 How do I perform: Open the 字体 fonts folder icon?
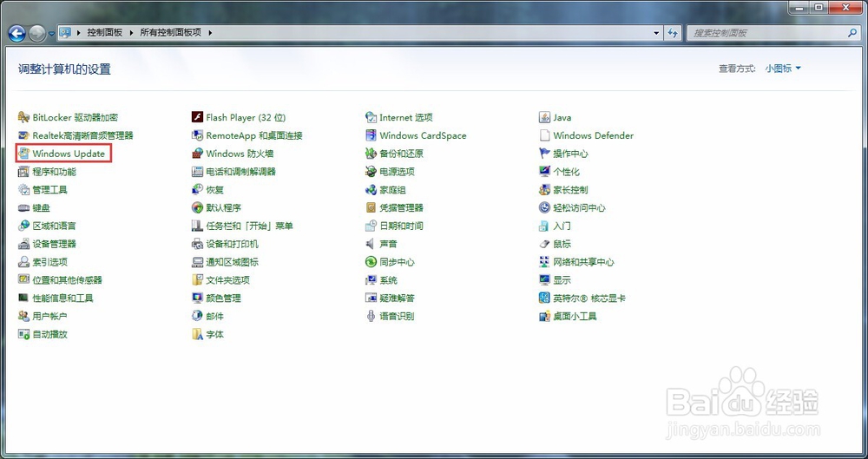tap(197, 334)
